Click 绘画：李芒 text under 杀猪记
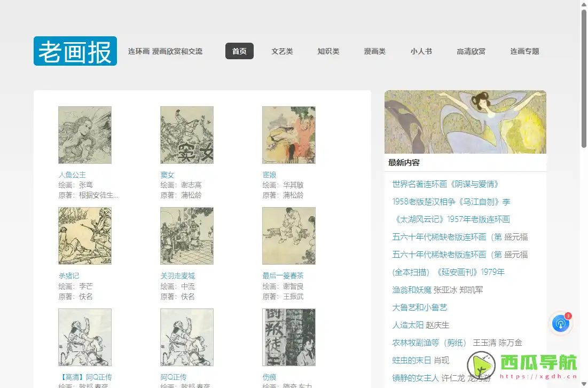Viewport: 588px width, 388px height. pyautogui.click(x=75, y=287)
